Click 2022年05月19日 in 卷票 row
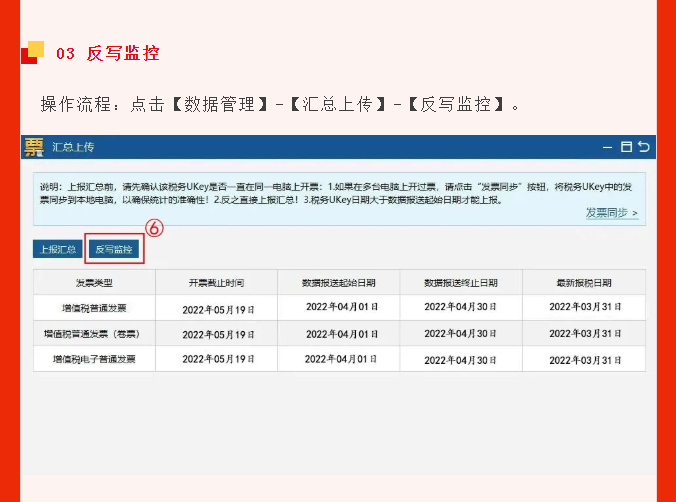The width and height of the screenshot is (676, 502). [218, 335]
